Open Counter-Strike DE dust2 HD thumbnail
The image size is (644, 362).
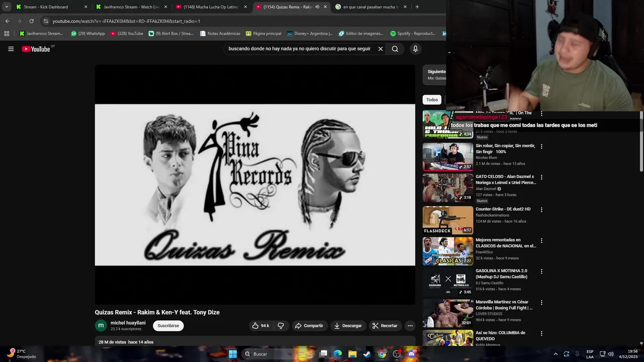[x=448, y=220]
